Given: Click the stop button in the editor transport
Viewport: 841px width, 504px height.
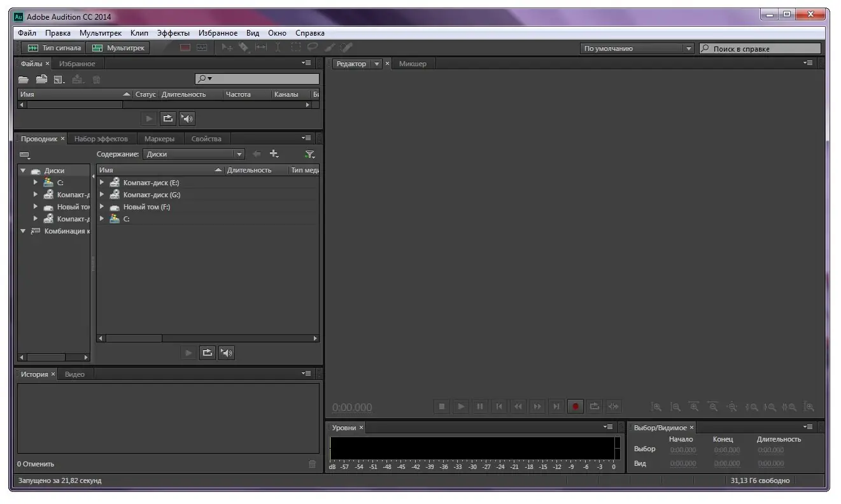Looking at the screenshot, I should click(442, 406).
